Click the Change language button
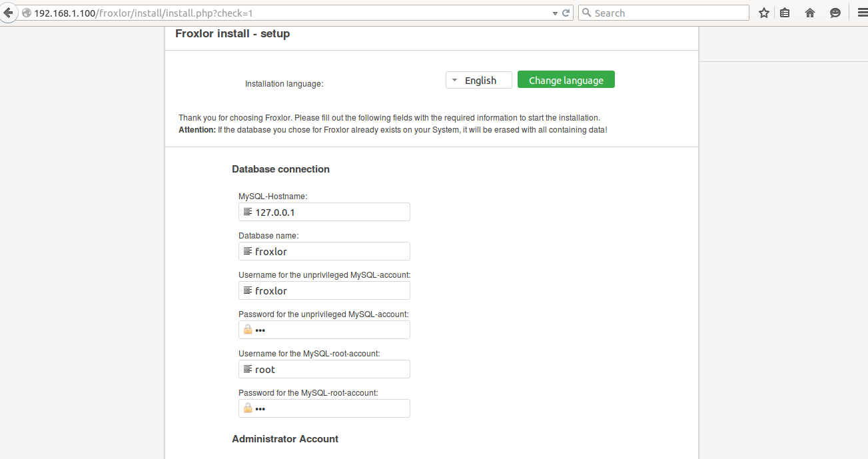The image size is (868, 459). (x=566, y=80)
